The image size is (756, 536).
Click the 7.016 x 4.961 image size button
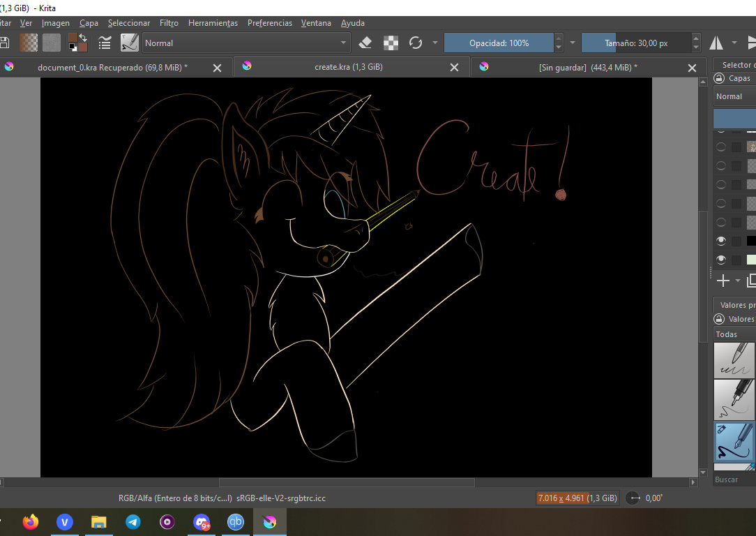click(577, 498)
